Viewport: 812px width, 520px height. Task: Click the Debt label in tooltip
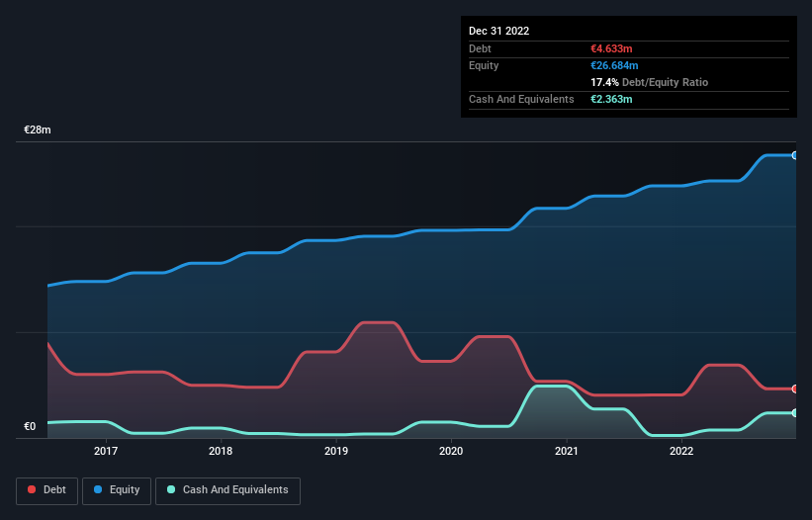[480, 48]
